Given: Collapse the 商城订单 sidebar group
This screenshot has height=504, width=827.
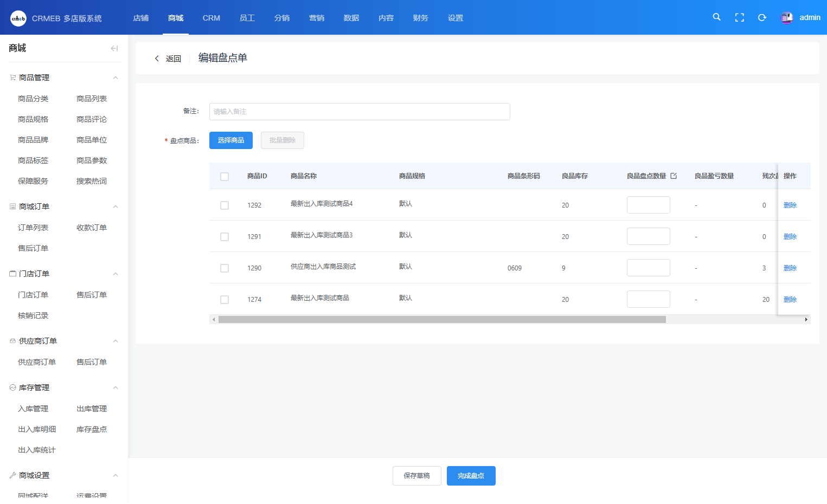Looking at the screenshot, I should (116, 207).
